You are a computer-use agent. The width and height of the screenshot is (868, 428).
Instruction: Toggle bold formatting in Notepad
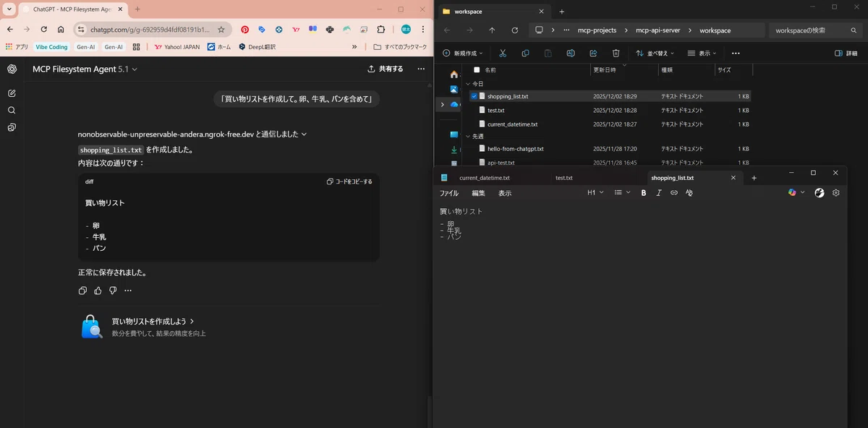tap(644, 193)
